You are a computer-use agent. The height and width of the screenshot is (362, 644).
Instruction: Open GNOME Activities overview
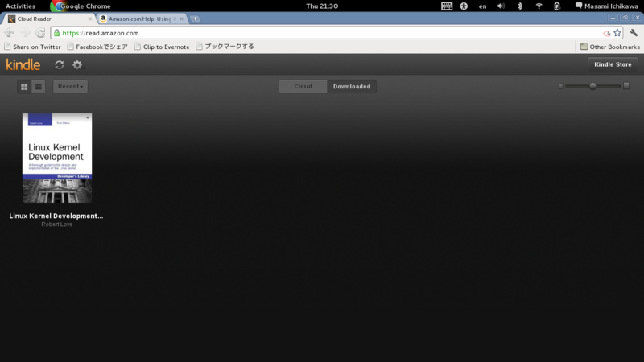(21, 6)
